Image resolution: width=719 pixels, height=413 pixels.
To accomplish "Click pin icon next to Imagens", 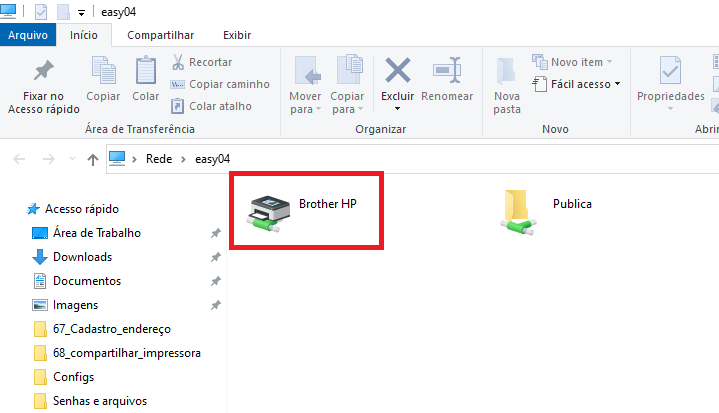I will [x=216, y=305].
